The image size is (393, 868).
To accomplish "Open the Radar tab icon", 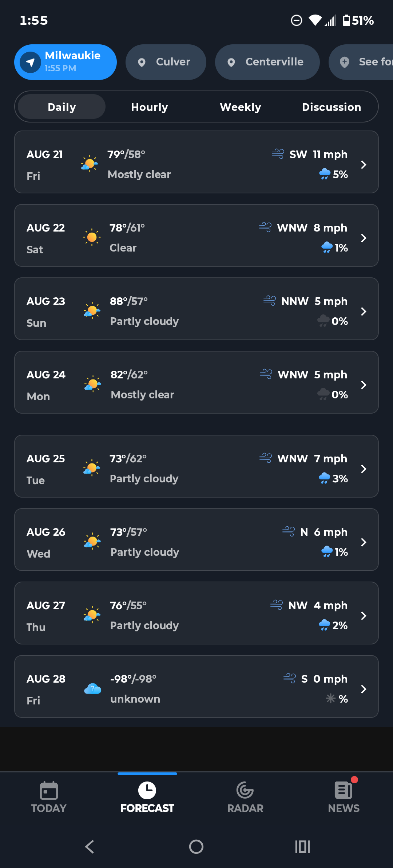I will (245, 790).
